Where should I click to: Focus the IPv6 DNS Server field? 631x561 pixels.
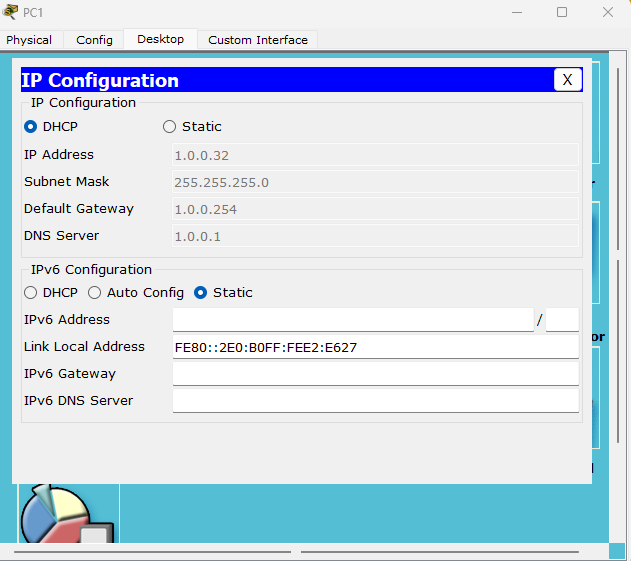(376, 401)
